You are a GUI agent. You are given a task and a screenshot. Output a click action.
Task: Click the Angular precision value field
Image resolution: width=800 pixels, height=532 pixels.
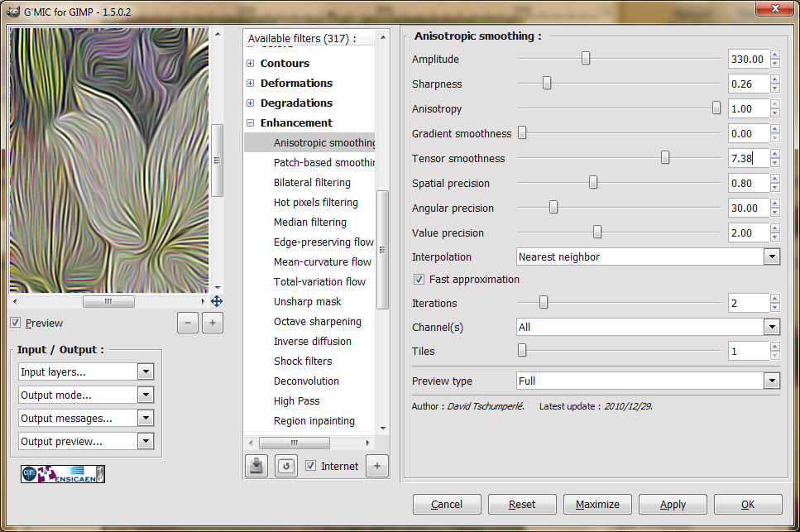coord(749,208)
